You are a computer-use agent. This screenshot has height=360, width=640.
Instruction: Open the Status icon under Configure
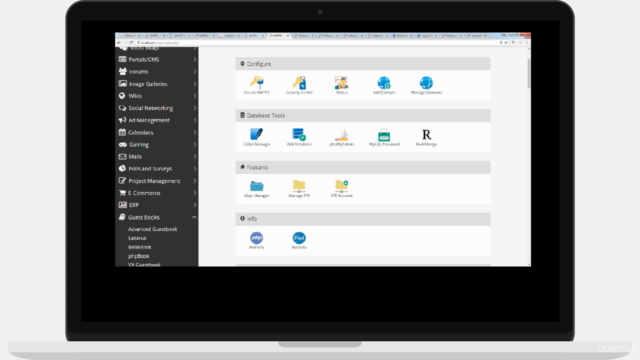[x=342, y=83]
